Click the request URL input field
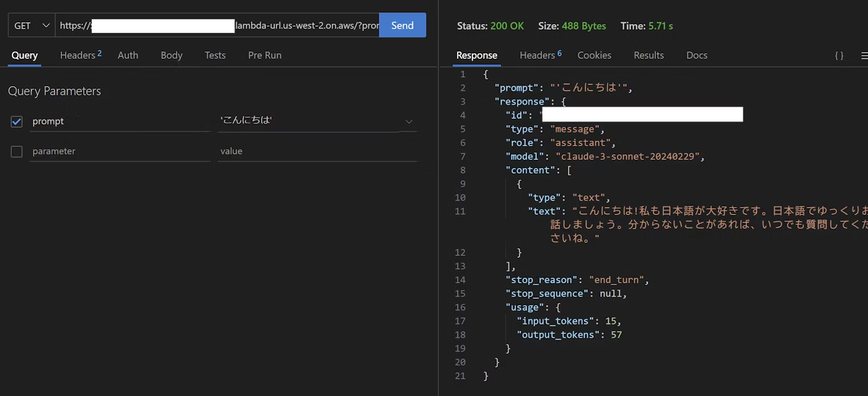 pos(217,25)
